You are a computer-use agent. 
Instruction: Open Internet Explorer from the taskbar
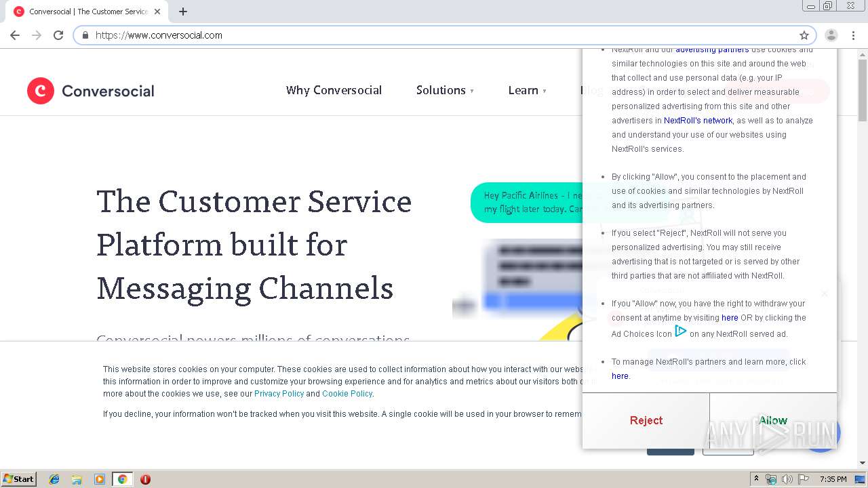pyautogui.click(x=54, y=479)
